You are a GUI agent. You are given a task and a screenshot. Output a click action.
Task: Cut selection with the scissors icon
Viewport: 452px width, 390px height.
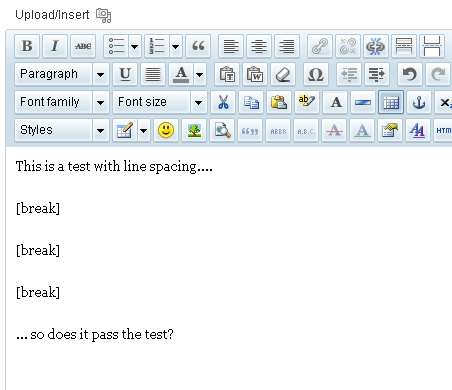pyautogui.click(x=223, y=102)
